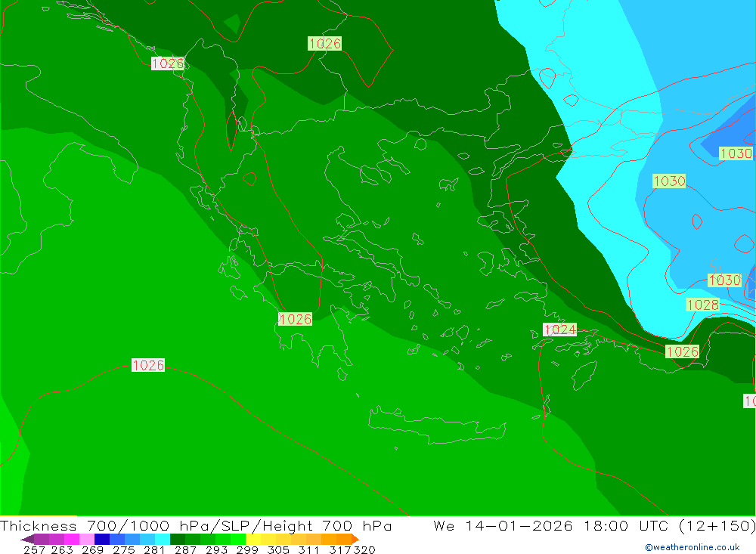Viewport: 756px width, 554px height.
Task: Click the 287 legend value
Action: point(185,549)
